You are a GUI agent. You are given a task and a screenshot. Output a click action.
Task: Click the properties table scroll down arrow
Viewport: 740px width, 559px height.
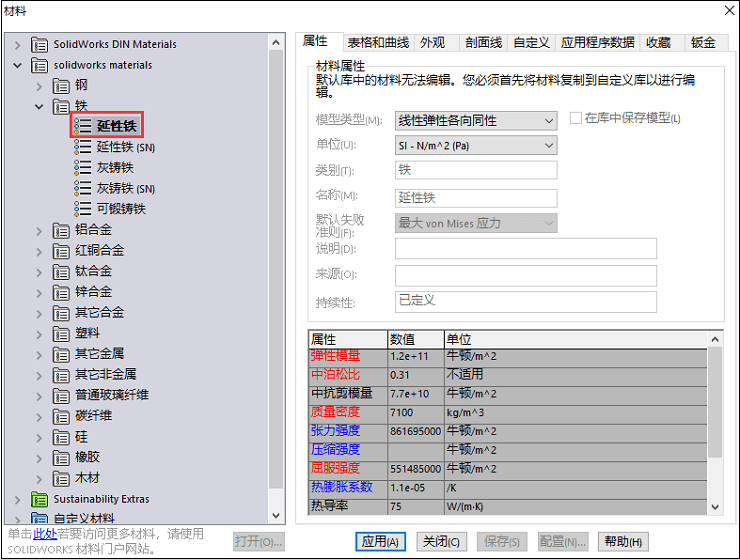click(715, 508)
